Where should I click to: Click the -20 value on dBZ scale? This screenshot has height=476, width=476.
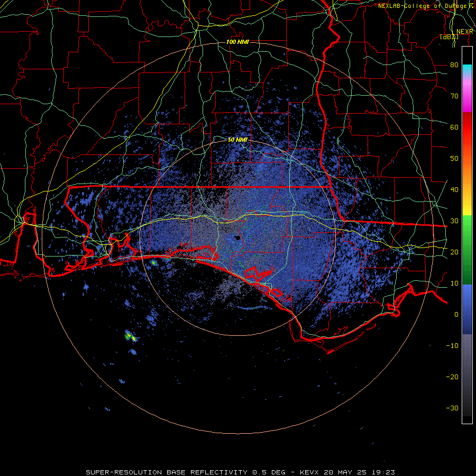point(452,377)
